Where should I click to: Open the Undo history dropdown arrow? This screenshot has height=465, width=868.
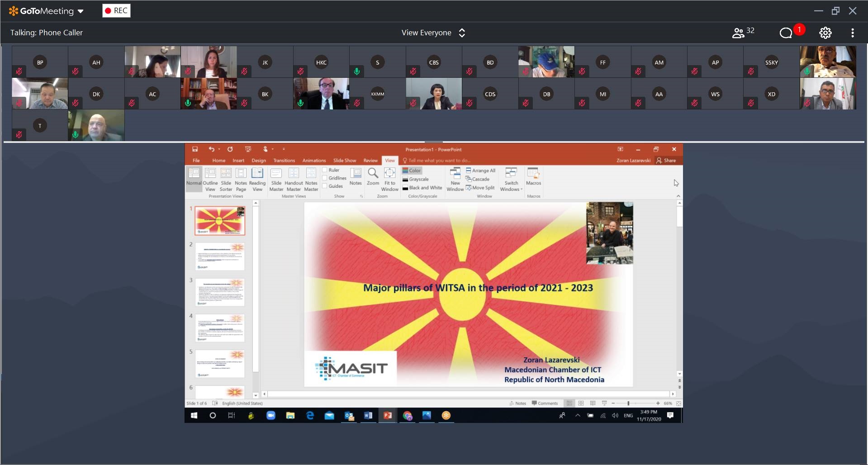[219, 149]
